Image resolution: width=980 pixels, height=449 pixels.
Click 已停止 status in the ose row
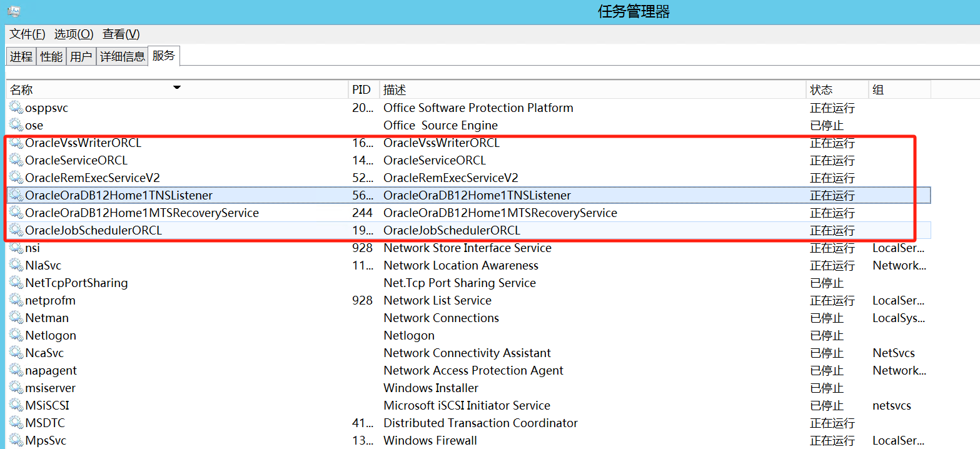(x=827, y=125)
